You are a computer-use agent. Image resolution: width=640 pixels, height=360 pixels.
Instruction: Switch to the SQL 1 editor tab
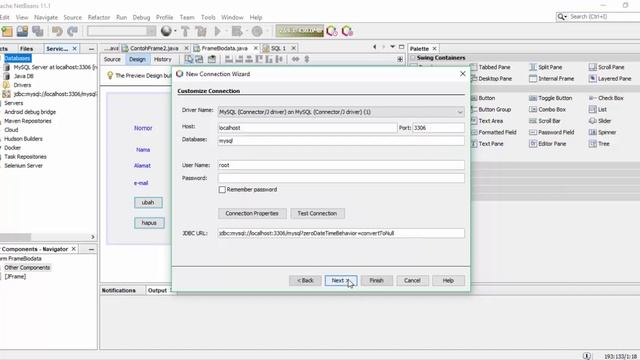(x=279, y=48)
